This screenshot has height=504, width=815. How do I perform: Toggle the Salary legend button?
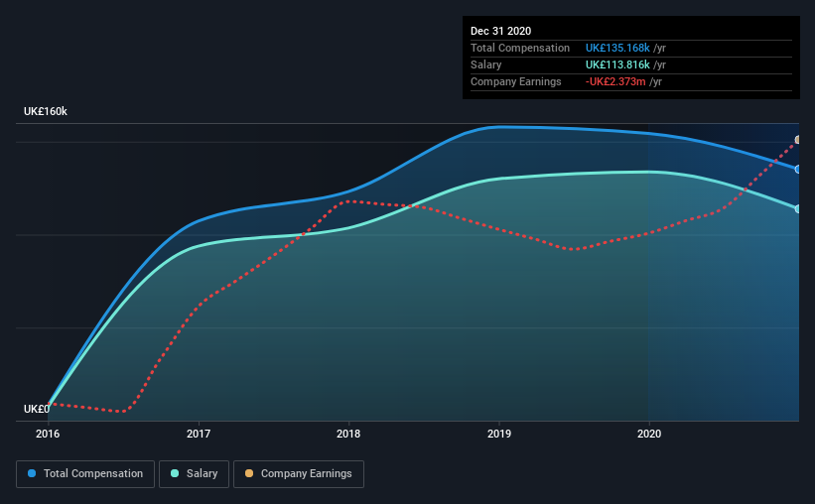(x=194, y=474)
